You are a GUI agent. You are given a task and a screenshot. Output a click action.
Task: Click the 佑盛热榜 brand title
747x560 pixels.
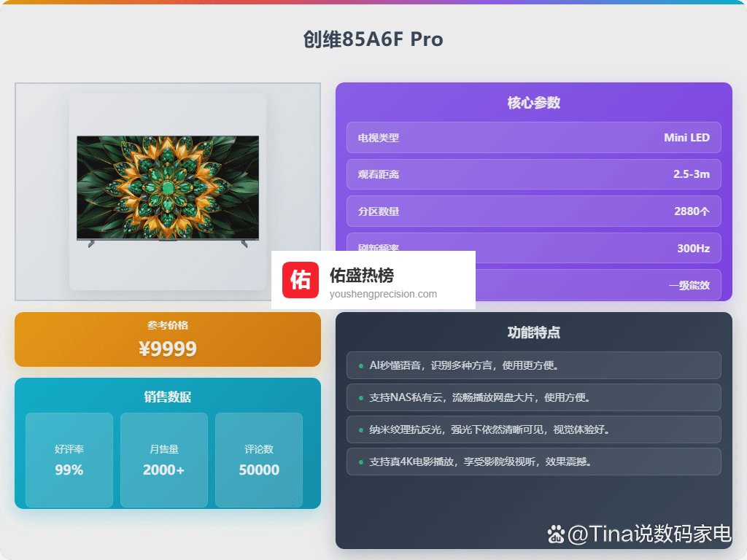[x=362, y=275]
